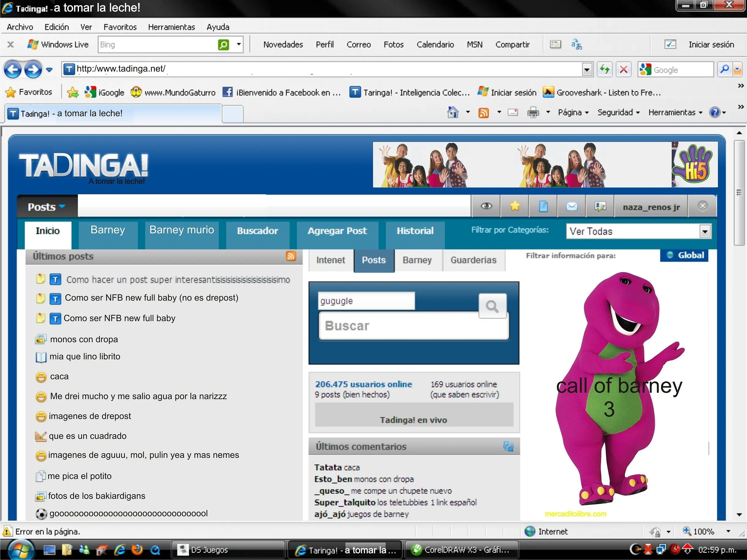Open the www.MundoGaturro favorites link

pyautogui.click(x=173, y=92)
